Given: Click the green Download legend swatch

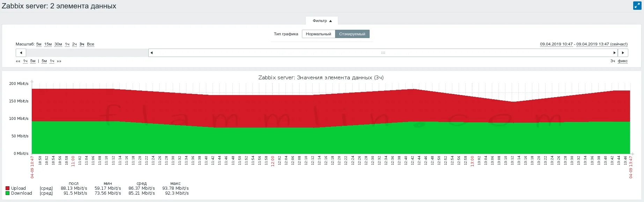Looking at the screenshot, I should [x=7, y=193].
